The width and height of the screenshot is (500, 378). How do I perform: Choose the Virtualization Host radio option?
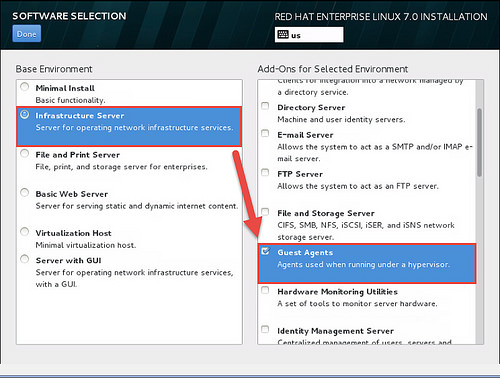25,231
